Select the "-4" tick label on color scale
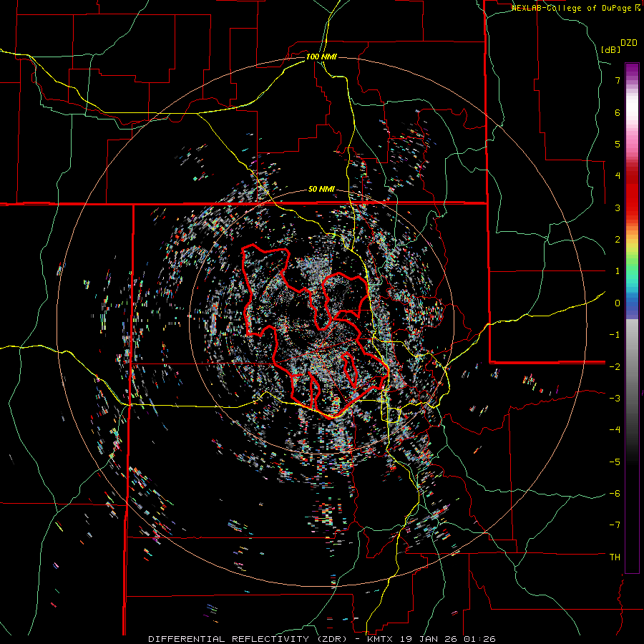 coord(615,430)
